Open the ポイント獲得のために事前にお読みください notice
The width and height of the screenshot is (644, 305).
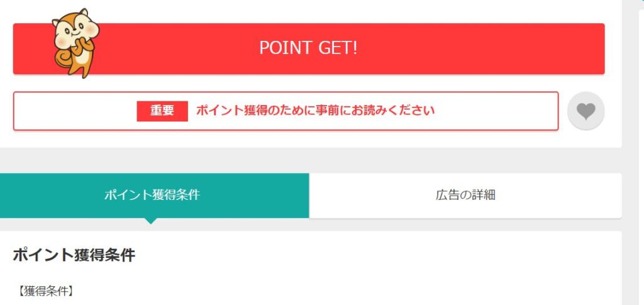pyautogui.click(x=315, y=111)
